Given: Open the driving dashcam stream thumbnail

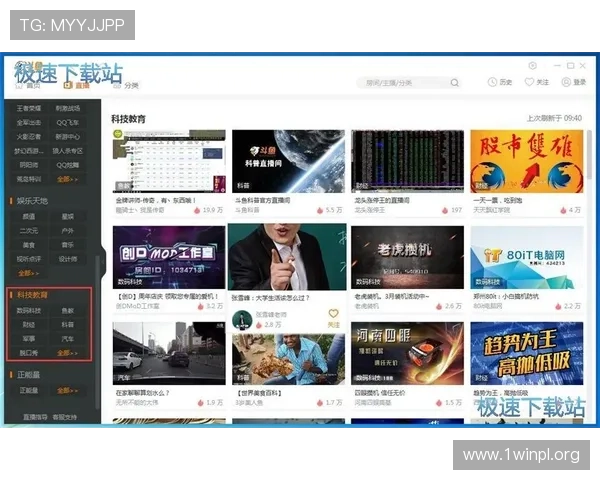Looking at the screenshot, I should 169,353.
